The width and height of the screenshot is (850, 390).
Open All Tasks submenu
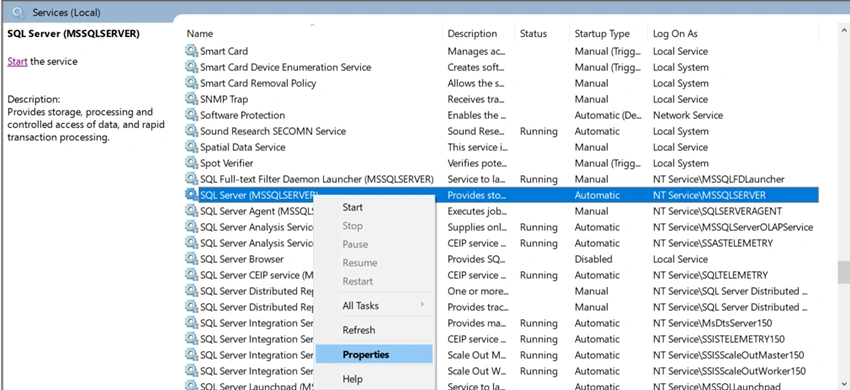coord(375,305)
